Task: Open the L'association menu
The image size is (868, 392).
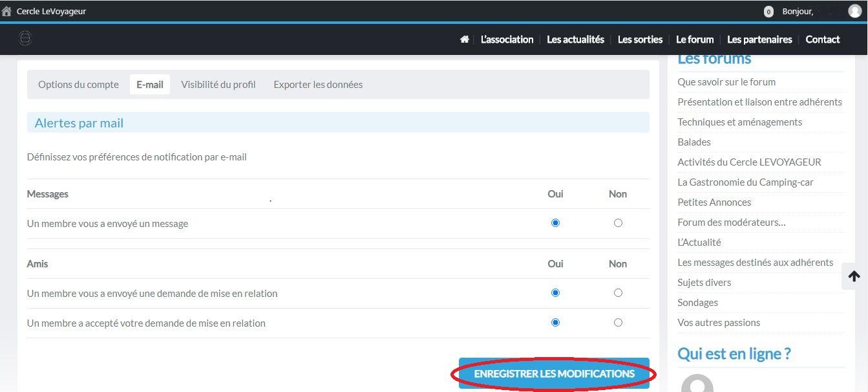Action: [507, 39]
